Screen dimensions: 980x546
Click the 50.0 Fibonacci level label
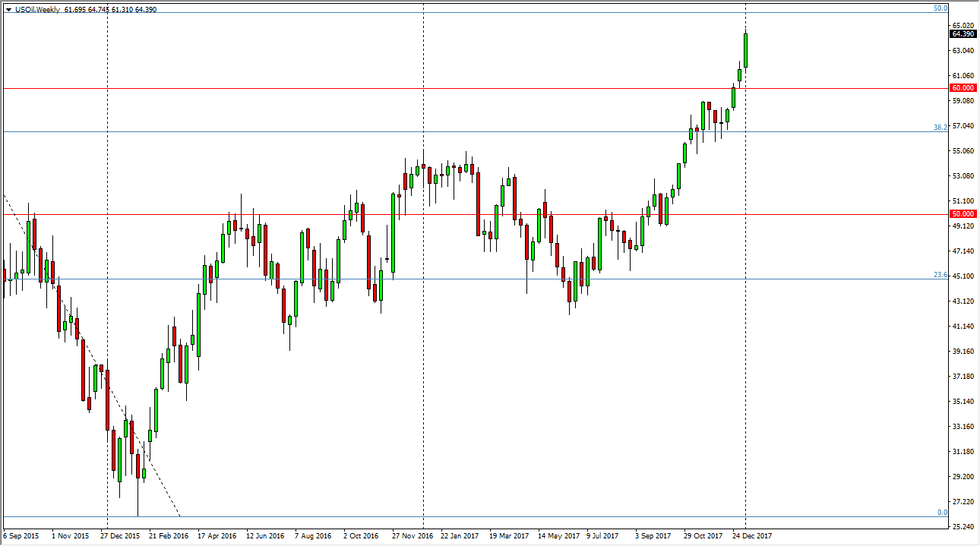click(940, 8)
